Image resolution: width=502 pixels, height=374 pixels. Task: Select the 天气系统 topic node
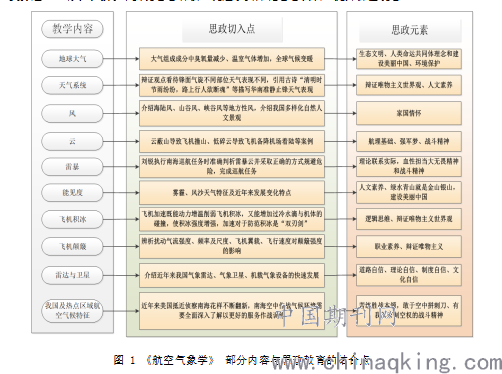[x=72, y=85]
